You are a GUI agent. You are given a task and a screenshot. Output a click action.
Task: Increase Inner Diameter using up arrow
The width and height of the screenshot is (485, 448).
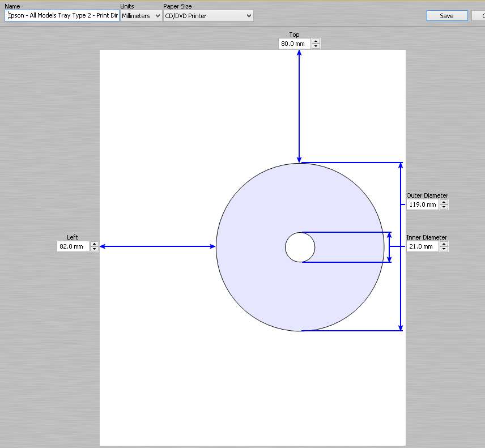tap(444, 244)
